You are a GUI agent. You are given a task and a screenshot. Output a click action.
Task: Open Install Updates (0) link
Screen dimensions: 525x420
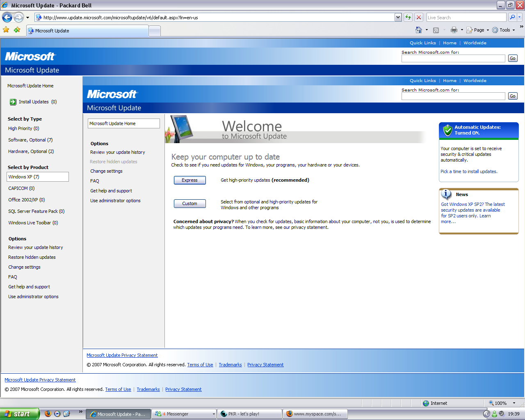click(38, 102)
